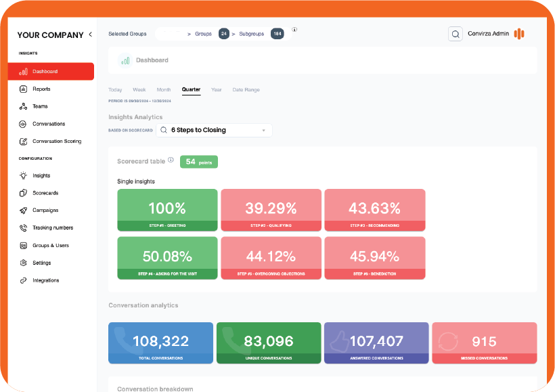Switch to the Quarter time filter
555x392 pixels.
click(190, 89)
